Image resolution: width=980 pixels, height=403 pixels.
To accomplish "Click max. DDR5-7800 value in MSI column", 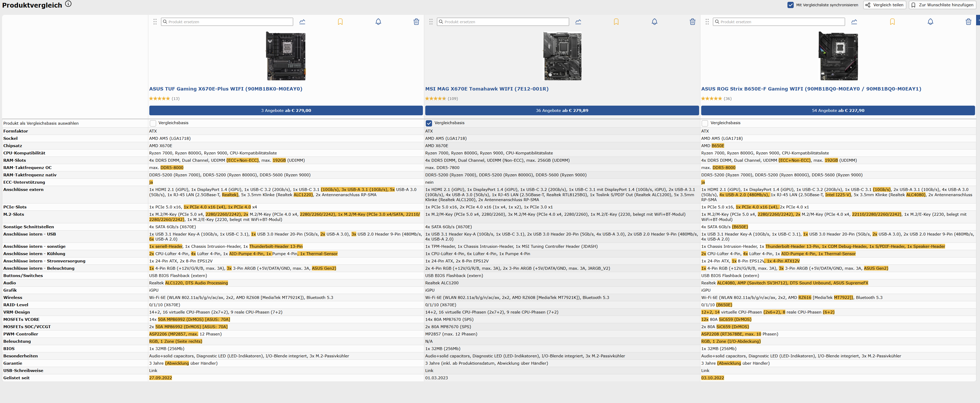I will [x=442, y=168].
